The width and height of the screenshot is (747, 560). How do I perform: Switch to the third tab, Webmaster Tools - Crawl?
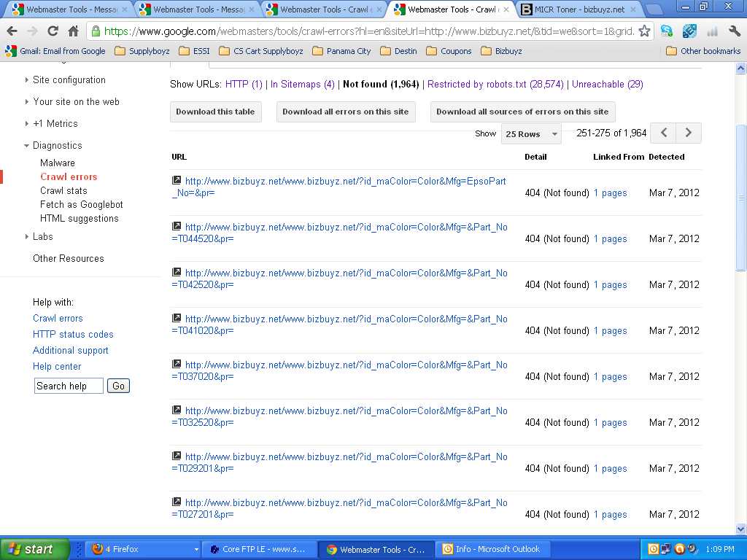coord(324,9)
